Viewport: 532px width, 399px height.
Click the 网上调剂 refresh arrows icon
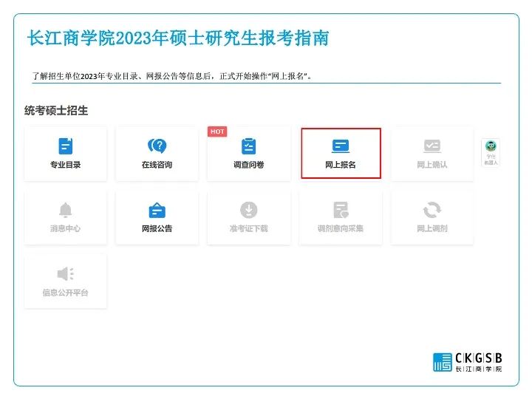pyautogui.click(x=432, y=210)
